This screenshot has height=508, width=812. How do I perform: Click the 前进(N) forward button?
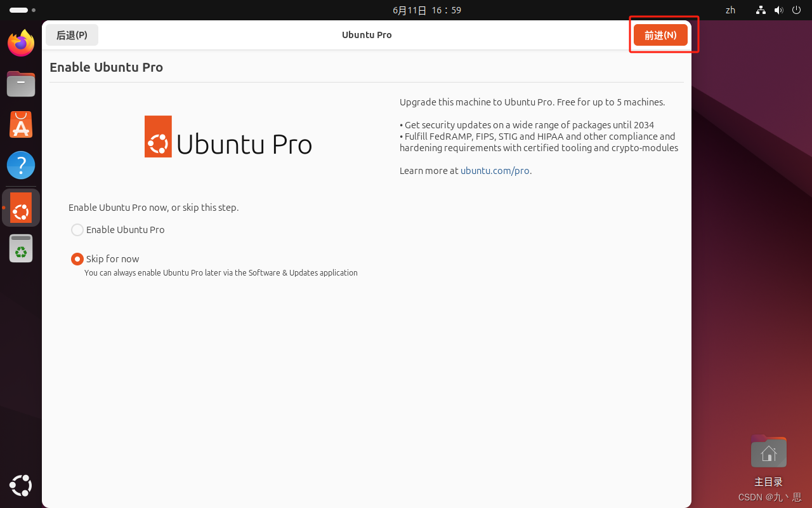(661, 35)
